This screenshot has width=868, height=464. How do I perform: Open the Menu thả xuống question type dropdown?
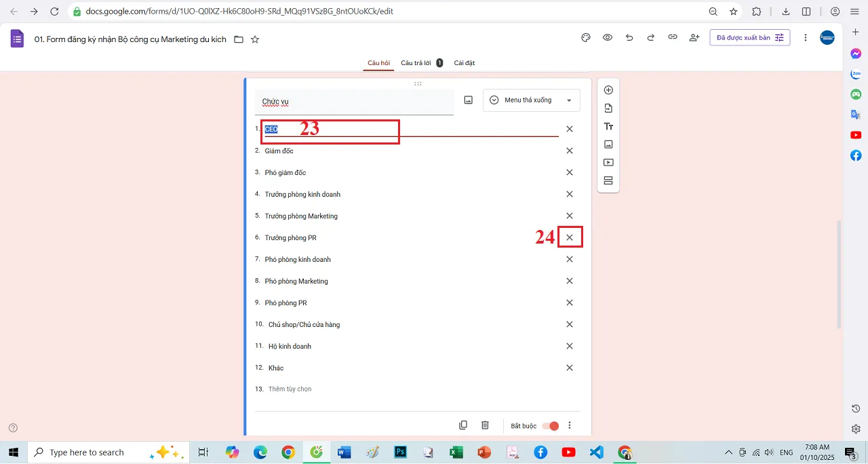[531, 100]
